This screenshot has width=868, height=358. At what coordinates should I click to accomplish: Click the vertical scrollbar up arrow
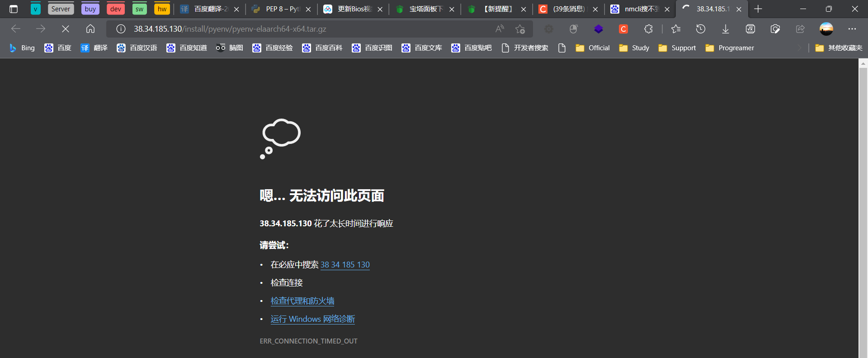[863, 64]
